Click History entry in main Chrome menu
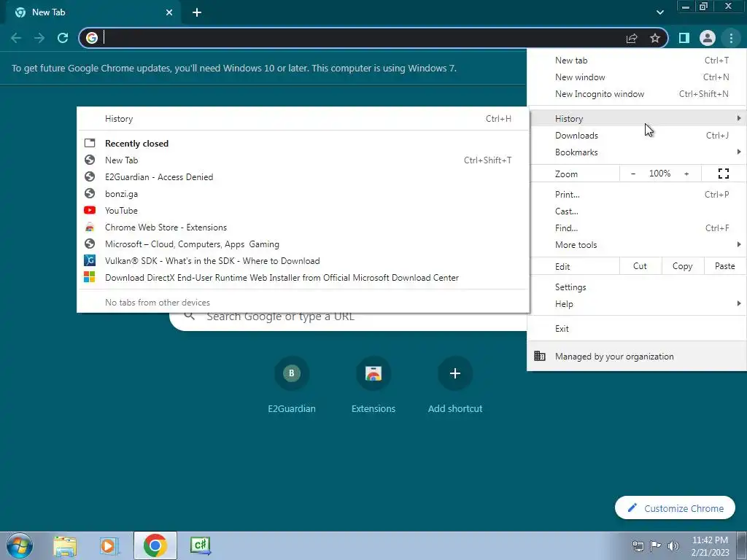Image resolution: width=747 pixels, height=560 pixels. [636, 119]
